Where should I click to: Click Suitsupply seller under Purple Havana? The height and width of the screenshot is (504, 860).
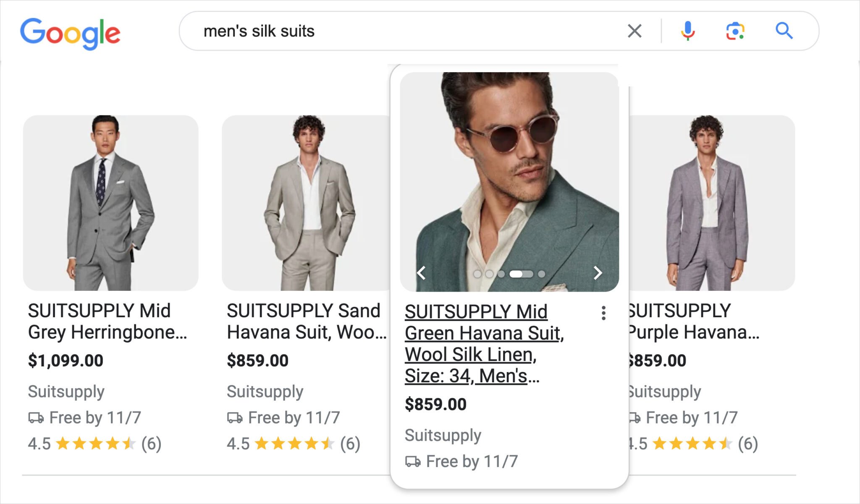point(665,392)
